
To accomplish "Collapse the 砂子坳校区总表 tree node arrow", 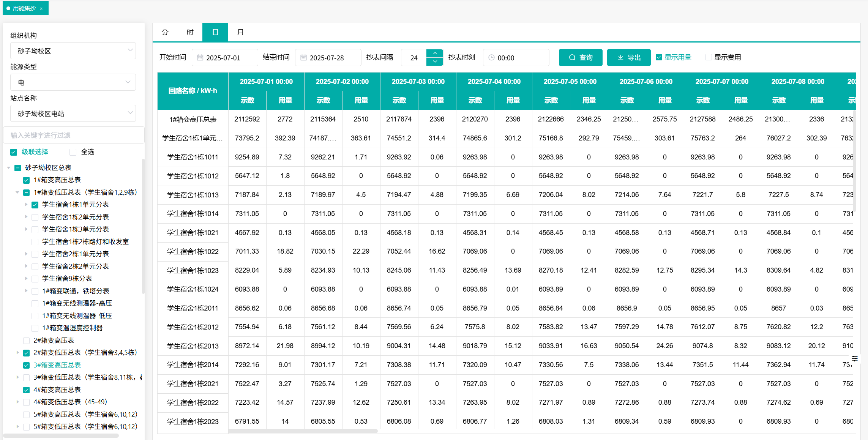I will coord(9,168).
